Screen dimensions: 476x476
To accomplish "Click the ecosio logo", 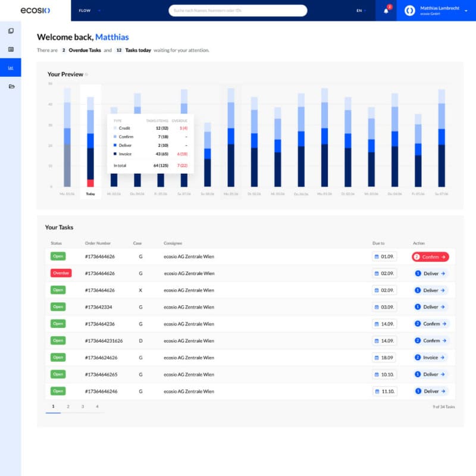I will tap(36, 10).
